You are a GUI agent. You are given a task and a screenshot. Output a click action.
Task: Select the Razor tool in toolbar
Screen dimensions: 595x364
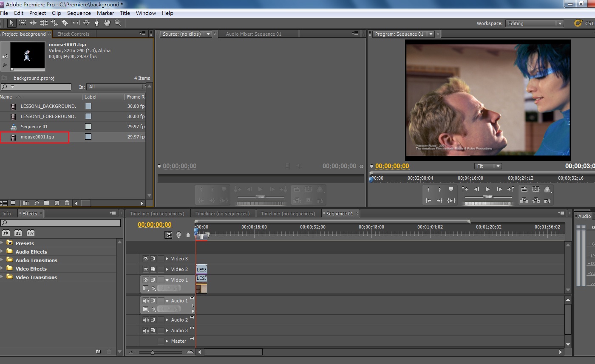[65, 23]
